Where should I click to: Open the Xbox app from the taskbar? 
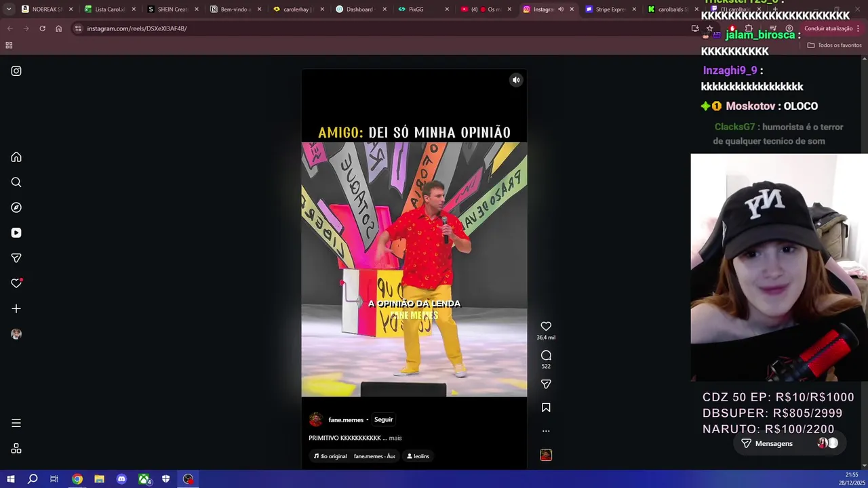click(144, 479)
